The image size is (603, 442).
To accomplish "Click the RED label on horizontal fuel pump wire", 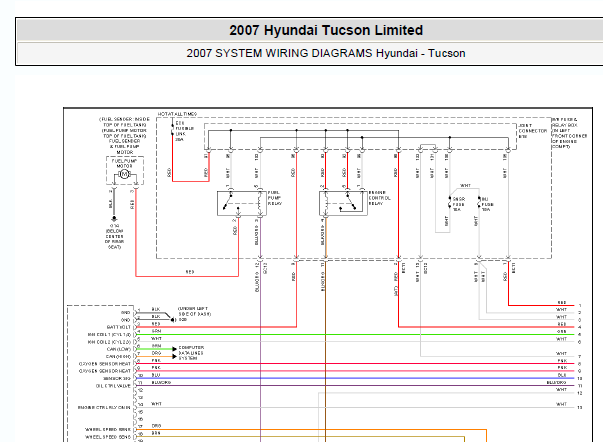I will pos(190,272).
